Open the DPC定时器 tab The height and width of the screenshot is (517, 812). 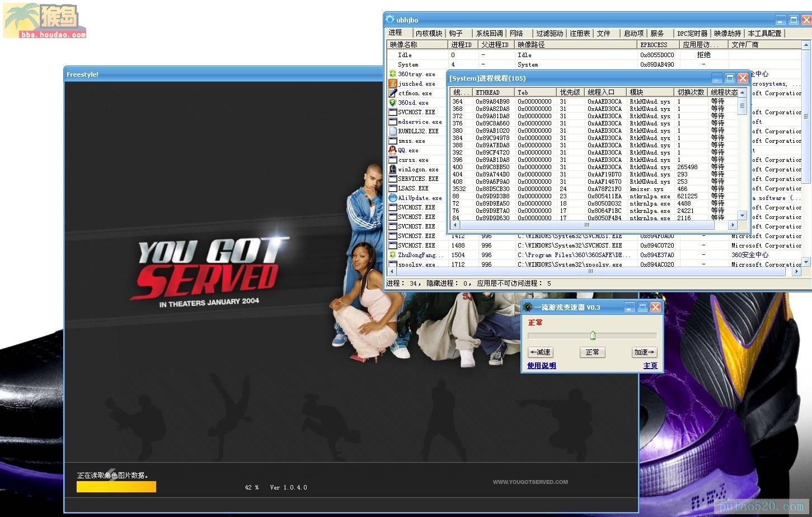tap(692, 33)
